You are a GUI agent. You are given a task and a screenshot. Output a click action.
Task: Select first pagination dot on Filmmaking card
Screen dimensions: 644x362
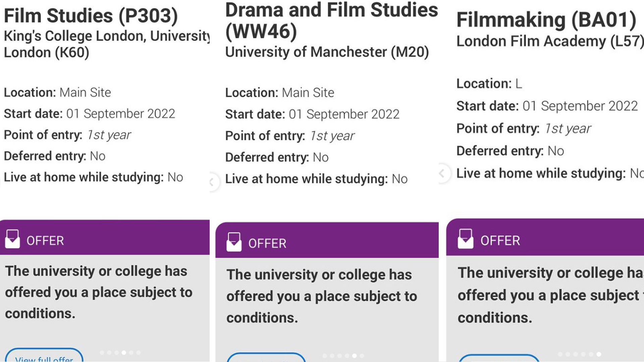coord(560,354)
